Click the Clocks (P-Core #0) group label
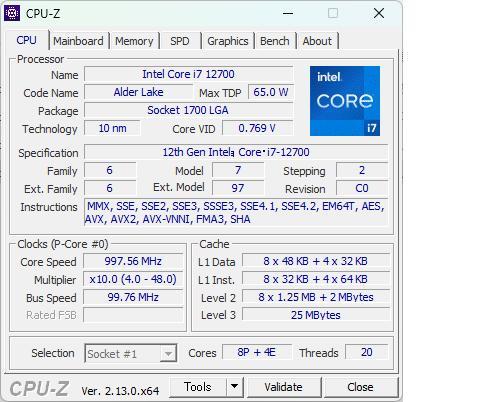This screenshot has height=402, width=480. pyautogui.click(x=63, y=244)
